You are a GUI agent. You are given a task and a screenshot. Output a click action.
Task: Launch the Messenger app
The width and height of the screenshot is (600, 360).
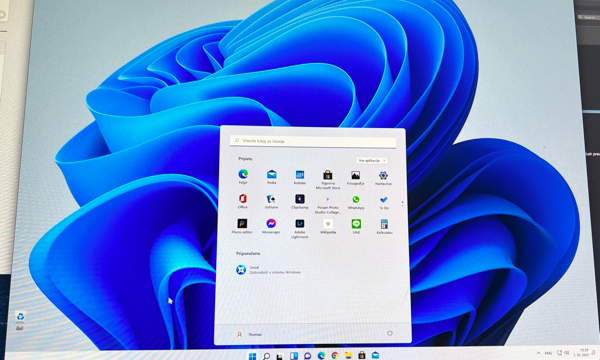point(271,226)
